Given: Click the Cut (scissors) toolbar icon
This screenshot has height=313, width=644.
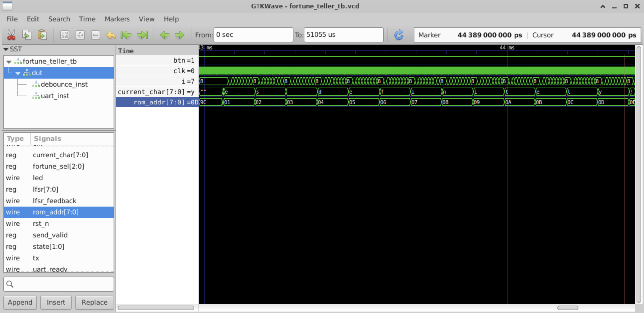Looking at the screenshot, I should coord(11,35).
